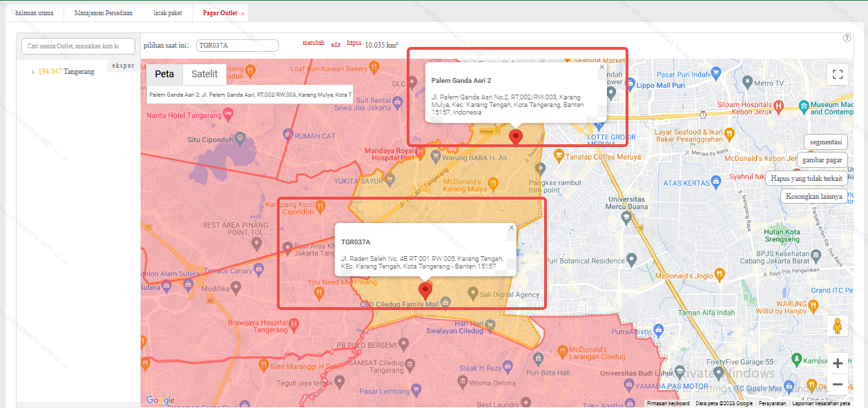Close the Pagar Outlet tab

(242, 14)
